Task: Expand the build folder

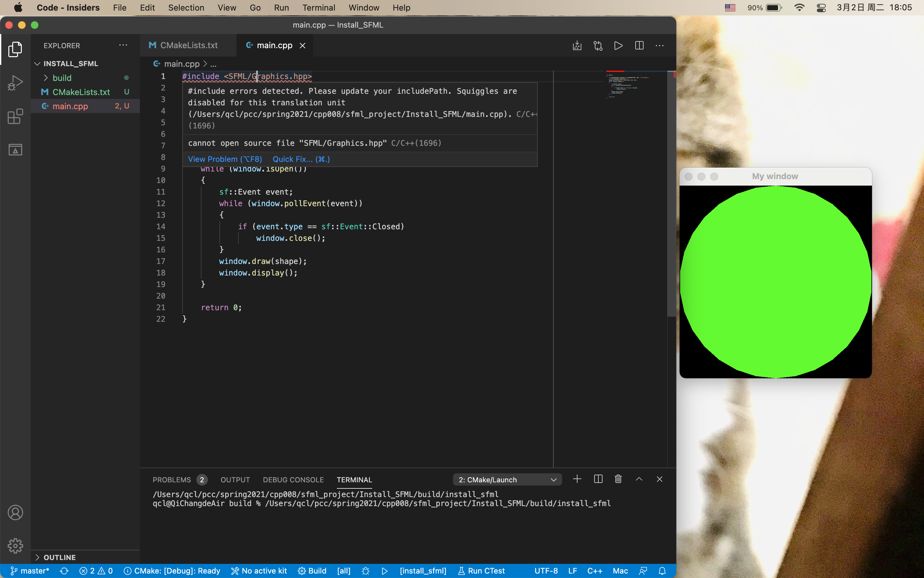Action: click(86, 78)
